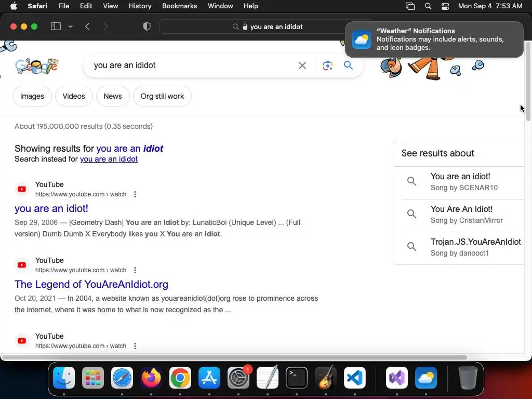Screen dimensions: 532x399
Task: Open Terminal from the Dock
Action: pyautogui.click(x=297, y=378)
